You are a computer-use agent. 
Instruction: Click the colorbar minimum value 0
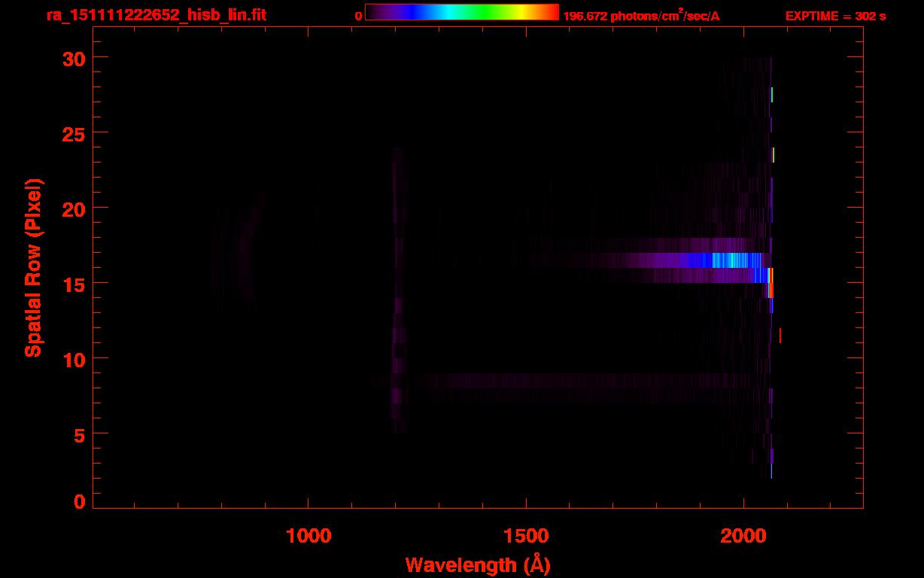[x=359, y=16]
